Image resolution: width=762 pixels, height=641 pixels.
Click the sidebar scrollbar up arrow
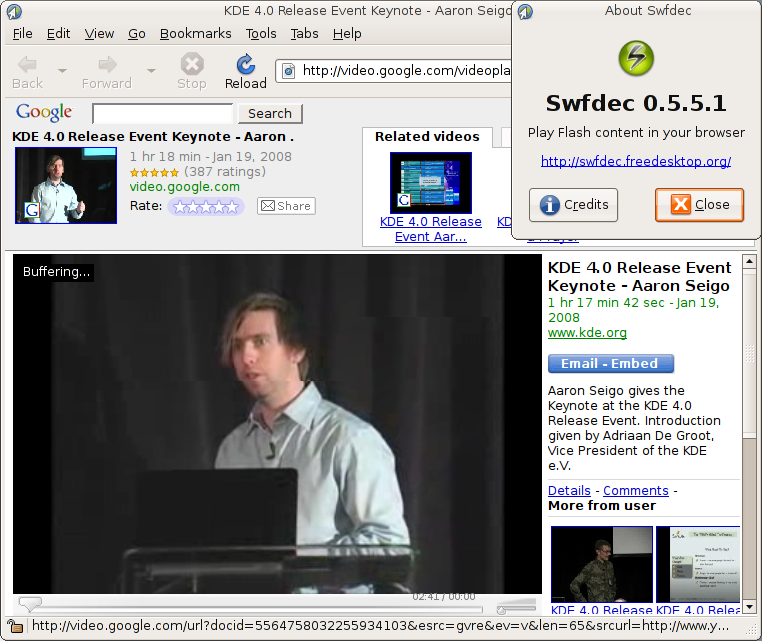pyautogui.click(x=749, y=261)
